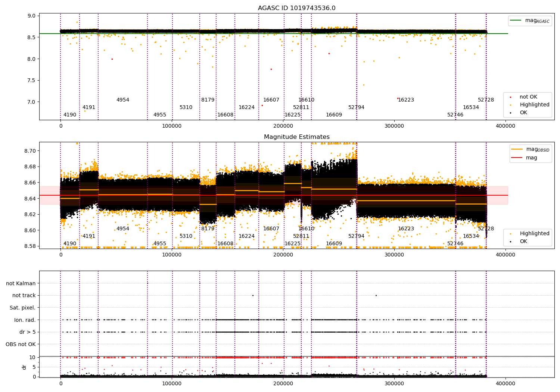This screenshot has height=392, width=560.
Task: Click the '400000' x-axis tick of bottom panel
Action: pos(505,383)
